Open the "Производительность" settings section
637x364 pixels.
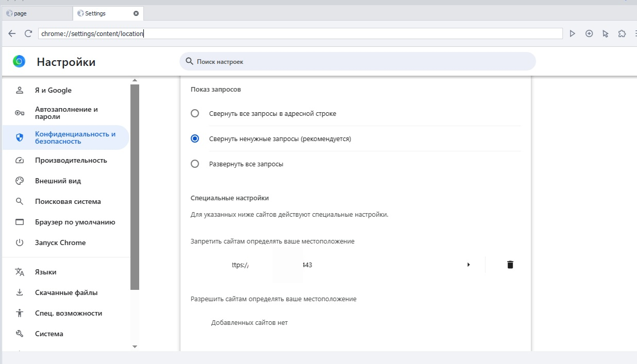click(71, 160)
